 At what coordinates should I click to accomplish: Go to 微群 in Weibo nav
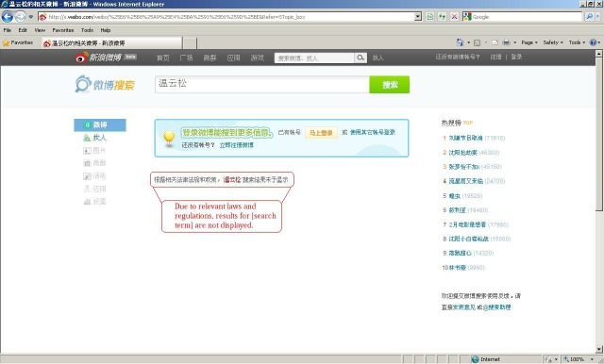point(210,58)
